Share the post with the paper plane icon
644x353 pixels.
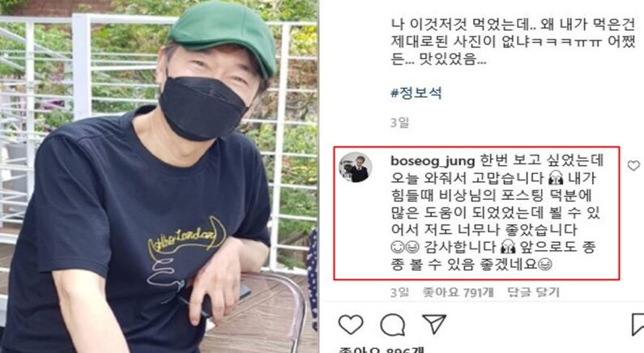tap(434, 325)
